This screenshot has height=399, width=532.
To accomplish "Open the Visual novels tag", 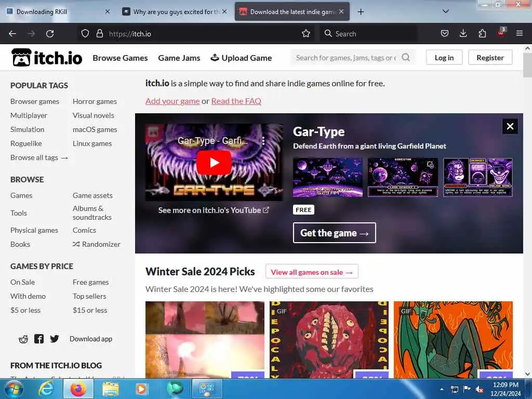I will pyautogui.click(x=94, y=115).
